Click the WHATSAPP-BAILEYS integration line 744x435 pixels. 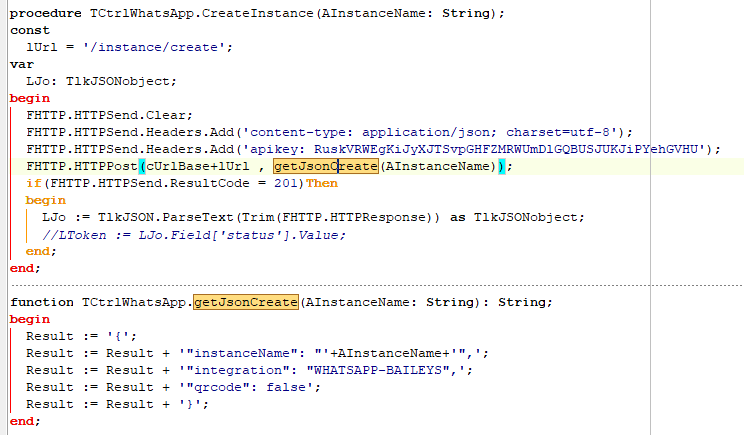pos(250,370)
